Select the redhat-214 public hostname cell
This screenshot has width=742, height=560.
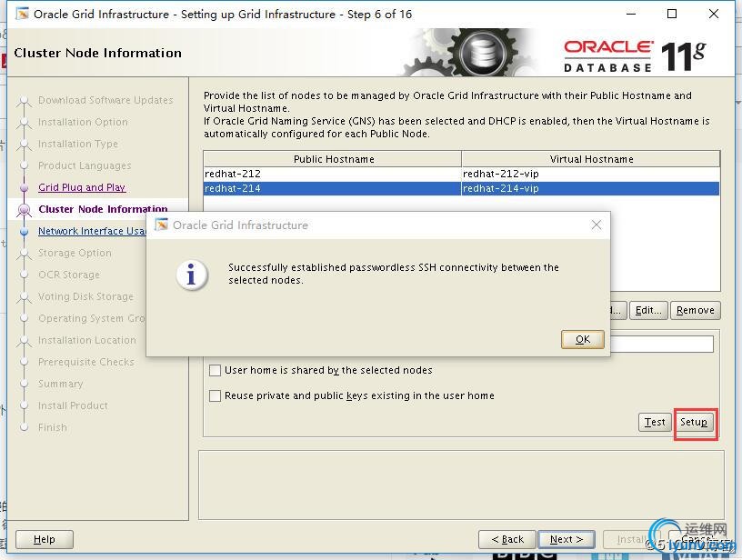(x=332, y=188)
